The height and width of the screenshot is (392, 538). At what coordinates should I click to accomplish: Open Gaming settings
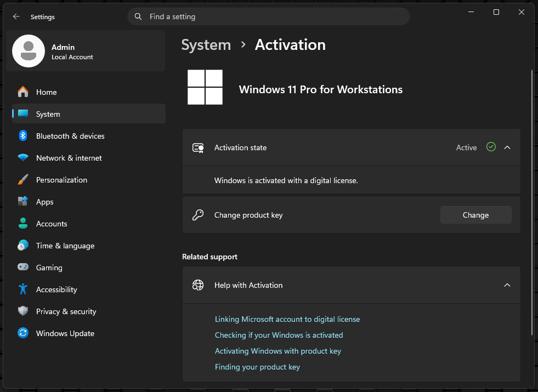[88, 268]
